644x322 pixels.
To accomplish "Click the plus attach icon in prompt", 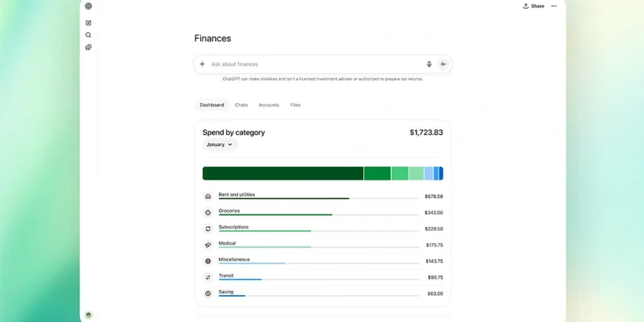I will click(x=202, y=64).
